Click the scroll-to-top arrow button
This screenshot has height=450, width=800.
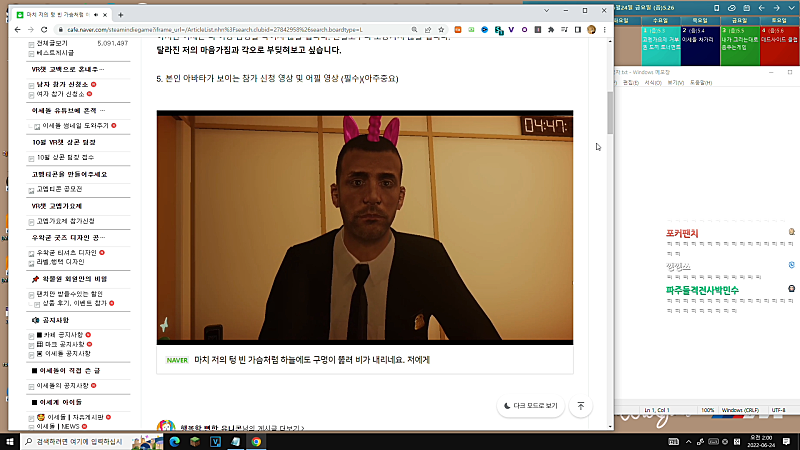click(x=581, y=406)
